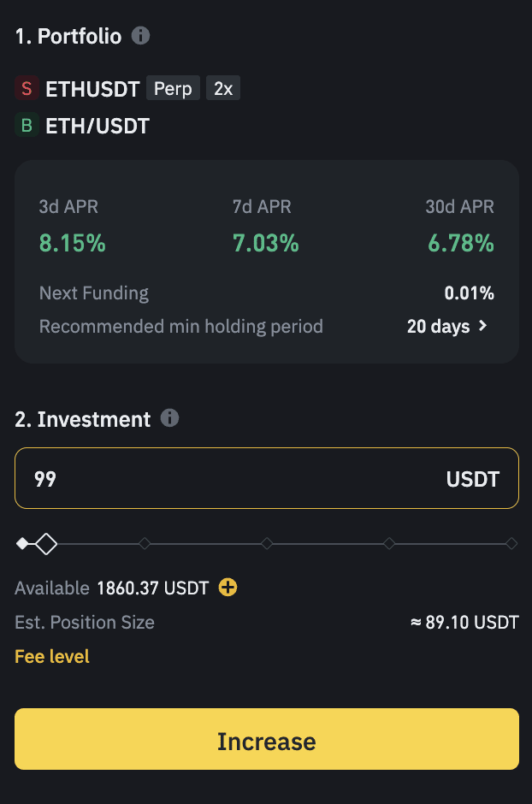Click the 20 days holding period value
The height and width of the screenshot is (804, 532).
(x=438, y=326)
